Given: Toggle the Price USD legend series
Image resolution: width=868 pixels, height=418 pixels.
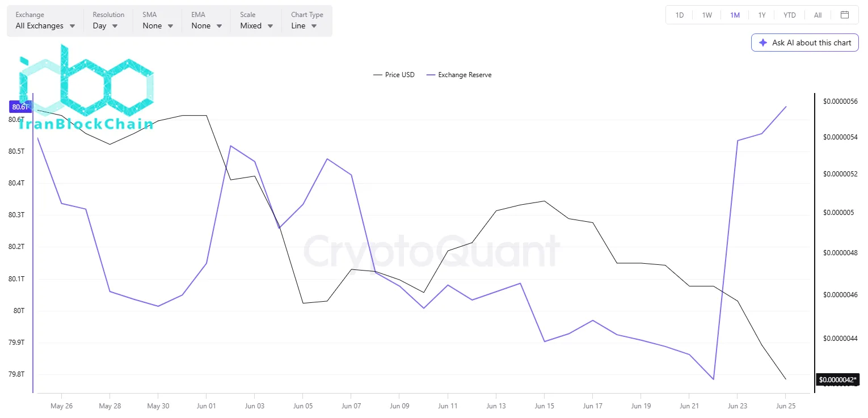Looking at the screenshot, I should pos(394,75).
